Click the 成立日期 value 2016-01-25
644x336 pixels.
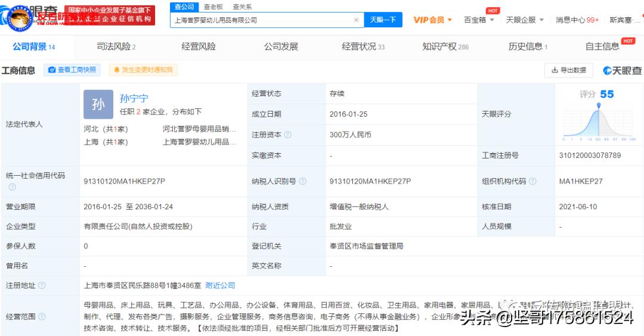tap(348, 114)
